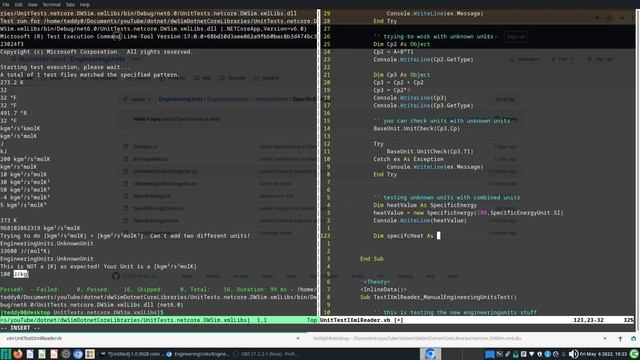Click the 'Copyright (c) Microsoft Corporation' line
Viewport: 640px width, 360px height.
(x=96, y=52)
